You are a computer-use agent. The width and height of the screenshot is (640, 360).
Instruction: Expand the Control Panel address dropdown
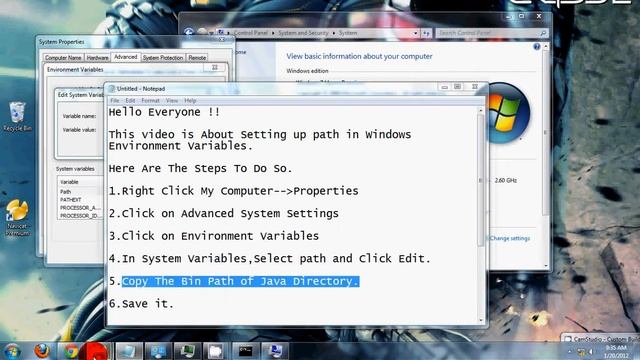[x=415, y=33]
